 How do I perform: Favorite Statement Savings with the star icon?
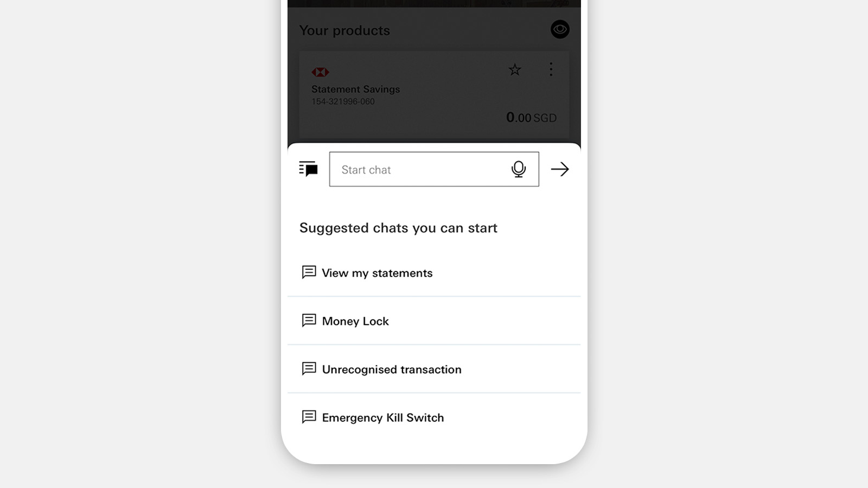pos(515,69)
